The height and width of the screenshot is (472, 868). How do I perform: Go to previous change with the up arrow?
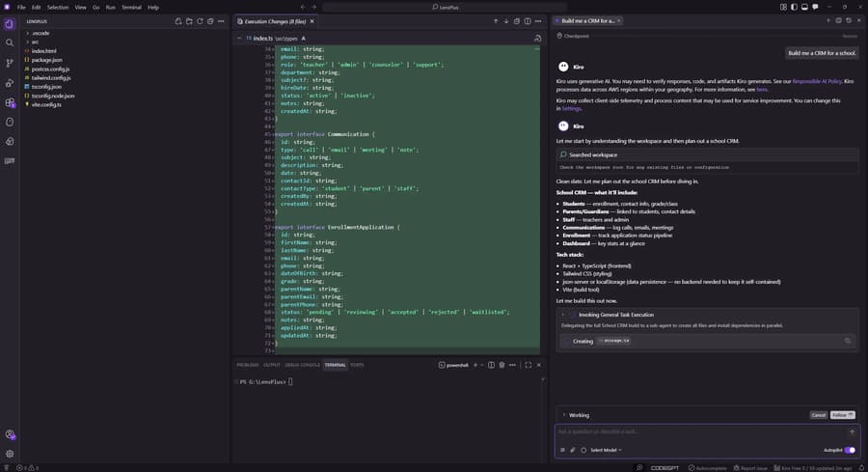point(496,21)
